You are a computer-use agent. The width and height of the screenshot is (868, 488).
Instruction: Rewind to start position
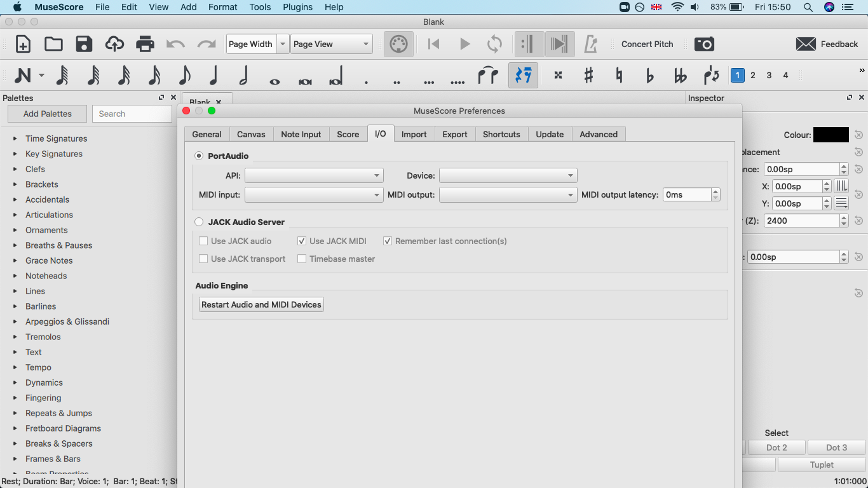(x=434, y=44)
